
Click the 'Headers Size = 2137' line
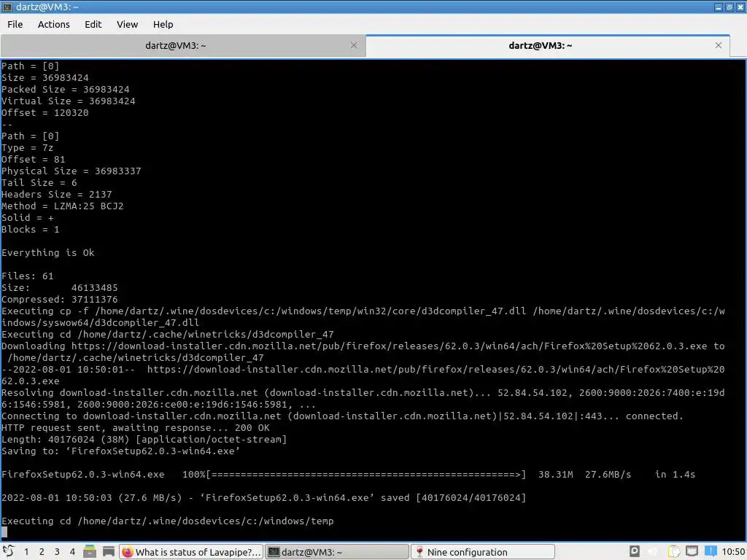57,194
